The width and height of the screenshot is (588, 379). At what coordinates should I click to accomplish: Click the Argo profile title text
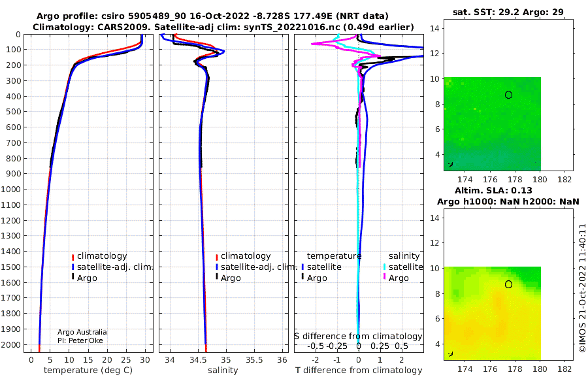(x=212, y=16)
